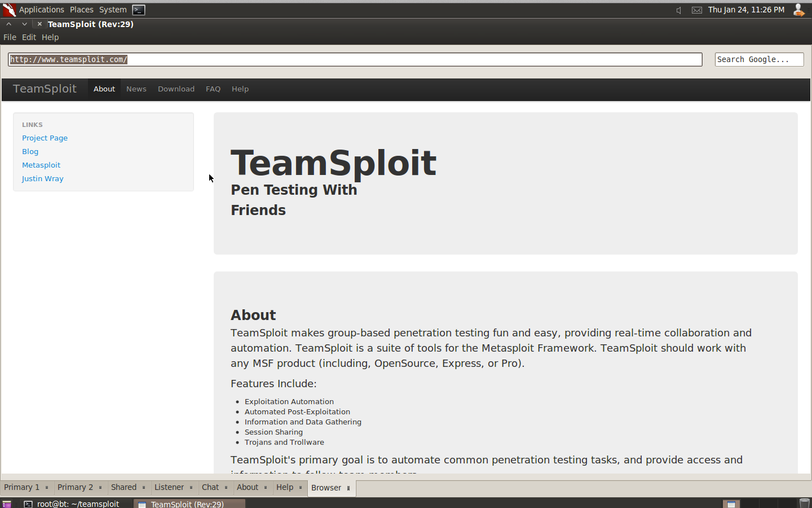812x508 pixels.
Task: Click the volume speaker icon
Action: tap(679, 10)
